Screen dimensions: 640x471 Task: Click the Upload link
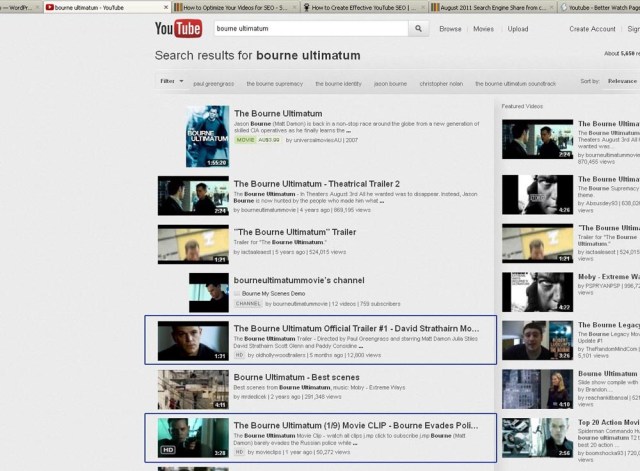[x=518, y=29]
